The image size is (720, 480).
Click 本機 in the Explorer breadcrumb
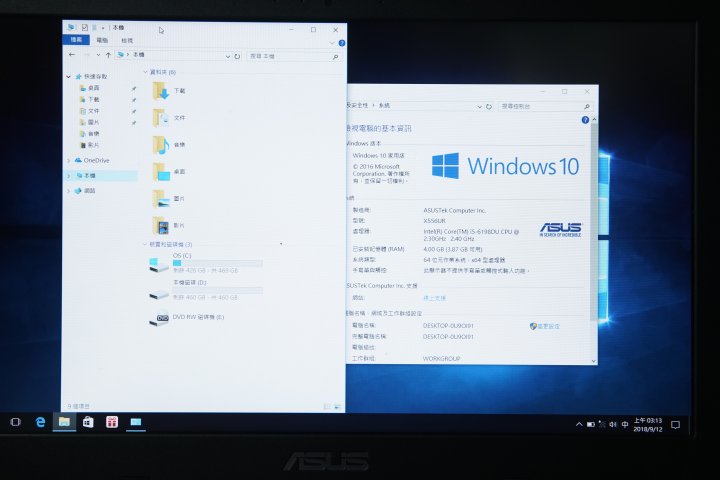click(139, 55)
